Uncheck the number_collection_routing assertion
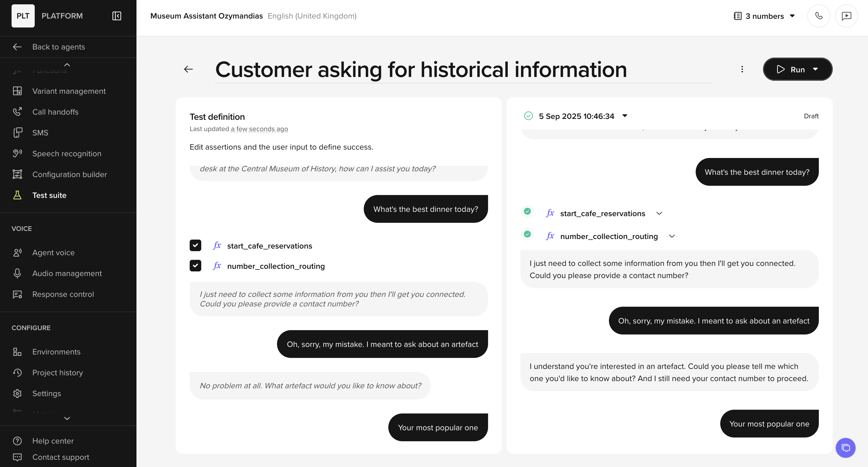Image resolution: width=868 pixels, height=467 pixels. coord(195,266)
